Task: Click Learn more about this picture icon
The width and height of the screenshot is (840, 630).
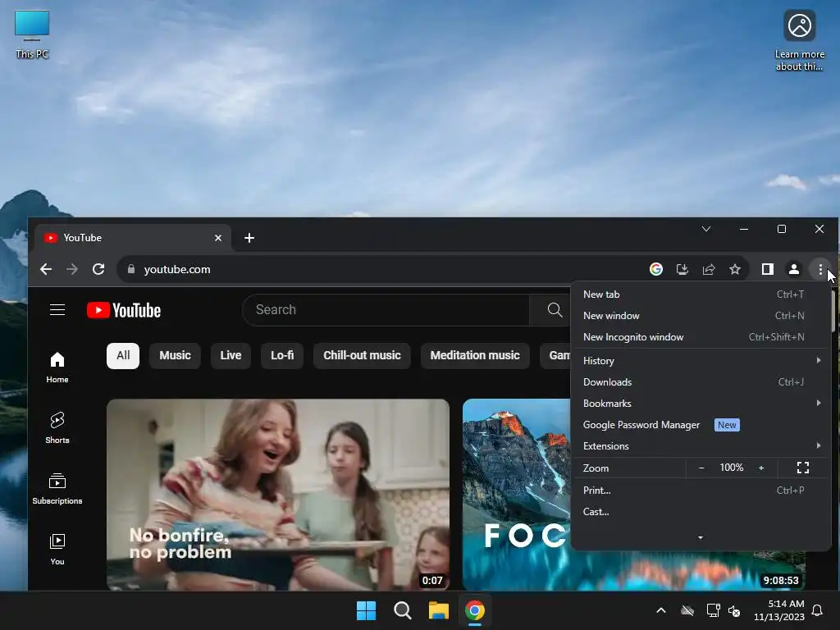Action: [x=799, y=40]
